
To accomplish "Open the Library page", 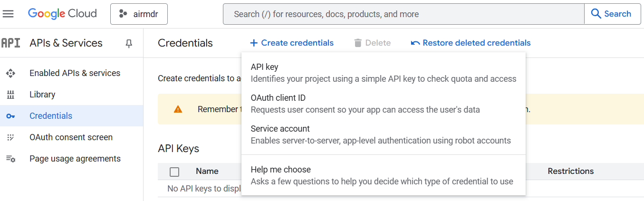I will [x=42, y=95].
